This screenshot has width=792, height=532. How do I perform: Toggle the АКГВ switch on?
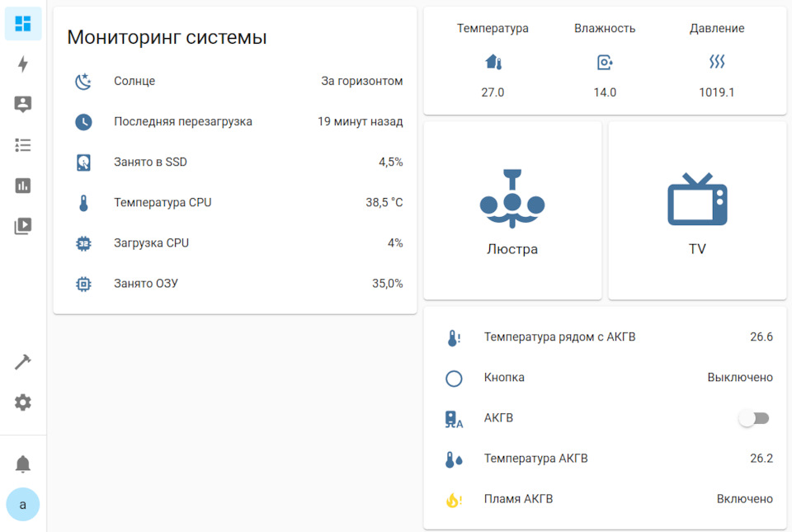click(753, 418)
